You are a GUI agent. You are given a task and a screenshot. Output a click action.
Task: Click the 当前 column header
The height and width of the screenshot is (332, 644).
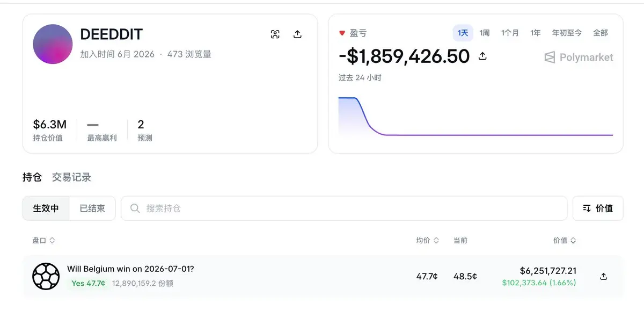coord(460,240)
